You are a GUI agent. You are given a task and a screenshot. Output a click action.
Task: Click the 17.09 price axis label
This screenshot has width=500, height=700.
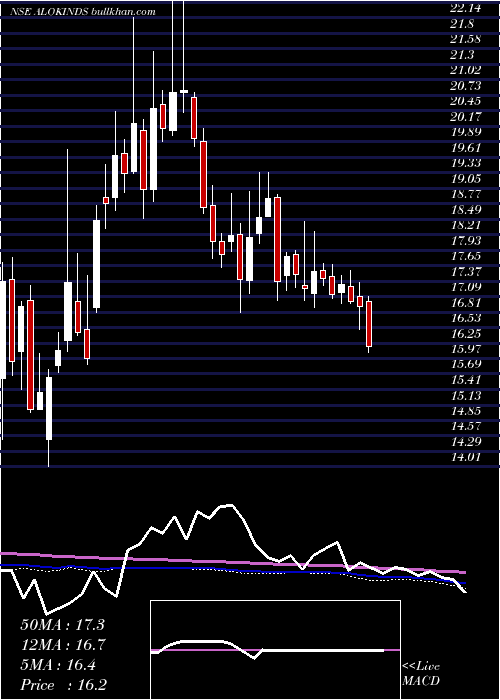pos(466,287)
